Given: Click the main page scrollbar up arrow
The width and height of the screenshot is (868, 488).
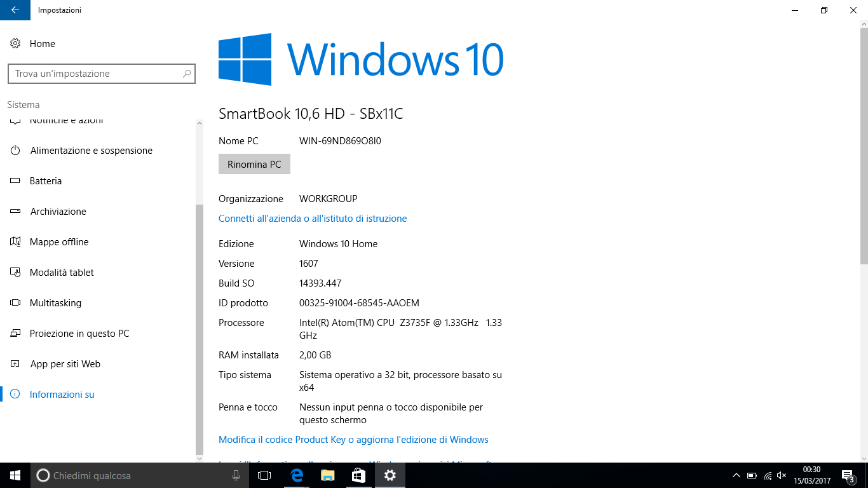Looking at the screenshot, I should pyautogui.click(x=864, y=24).
